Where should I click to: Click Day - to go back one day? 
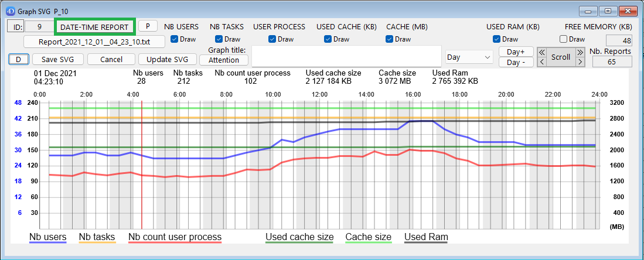(516, 62)
